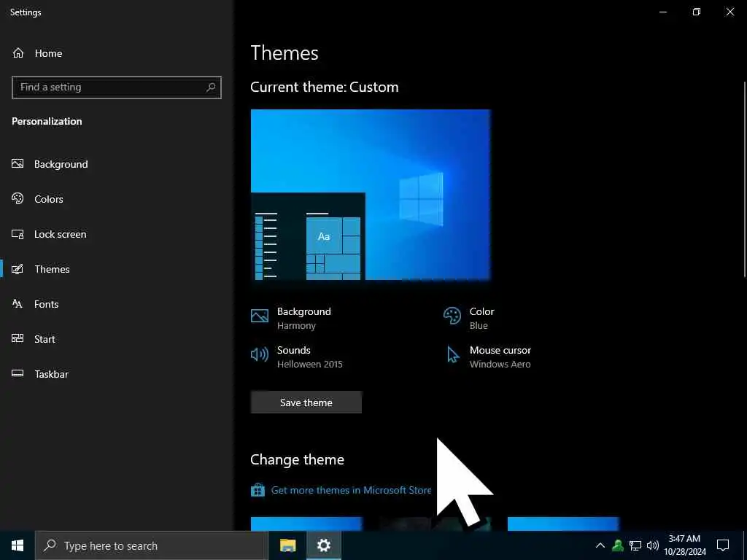Click the Type here to search box
747x560 pixels.
click(x=152, y=545)
